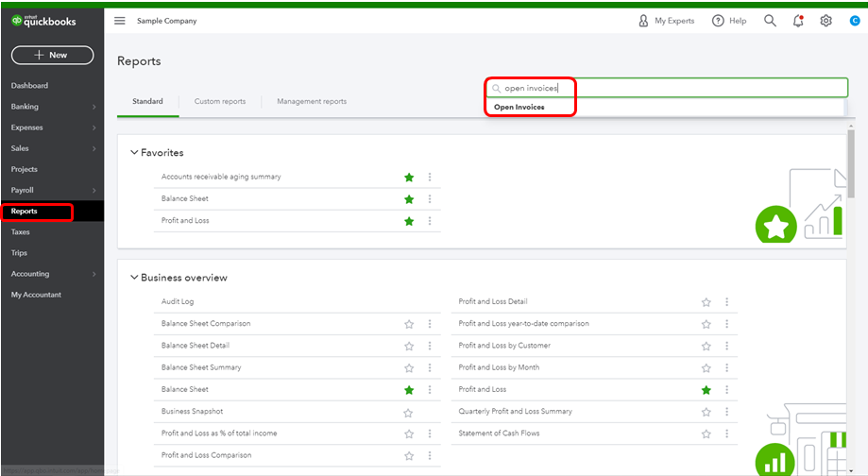Image resolution: width=868 pixels, height=476 pixels.
Task: Open Trips in the sidebar
Action: (19, 253)
